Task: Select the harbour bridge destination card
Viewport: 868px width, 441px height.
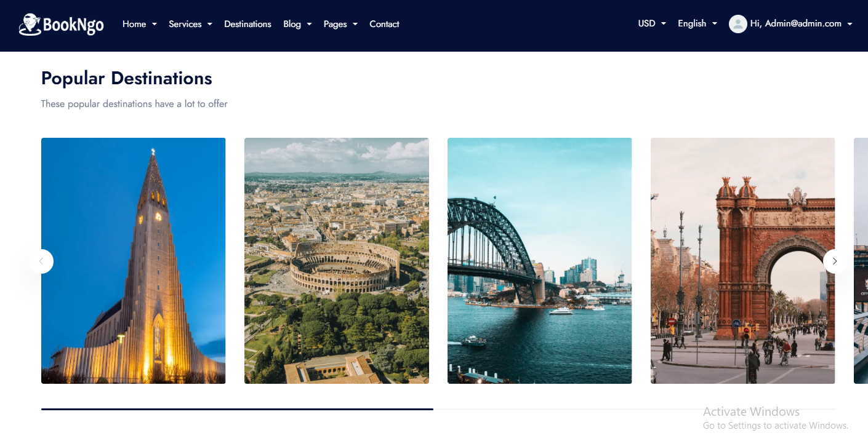Action: coord(539,261)
